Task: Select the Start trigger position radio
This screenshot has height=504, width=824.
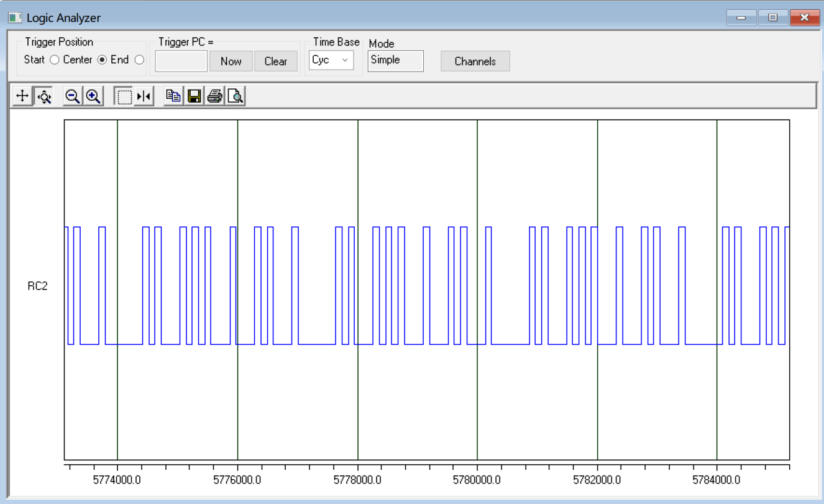Action: [54, 60]
